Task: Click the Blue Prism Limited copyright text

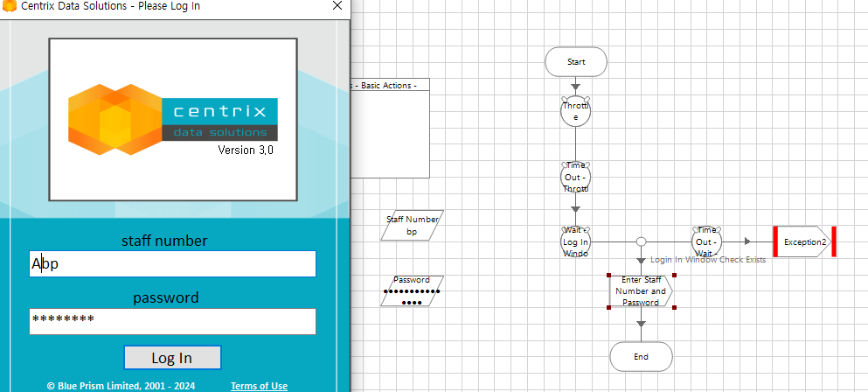Action: [x=121, y=386]
